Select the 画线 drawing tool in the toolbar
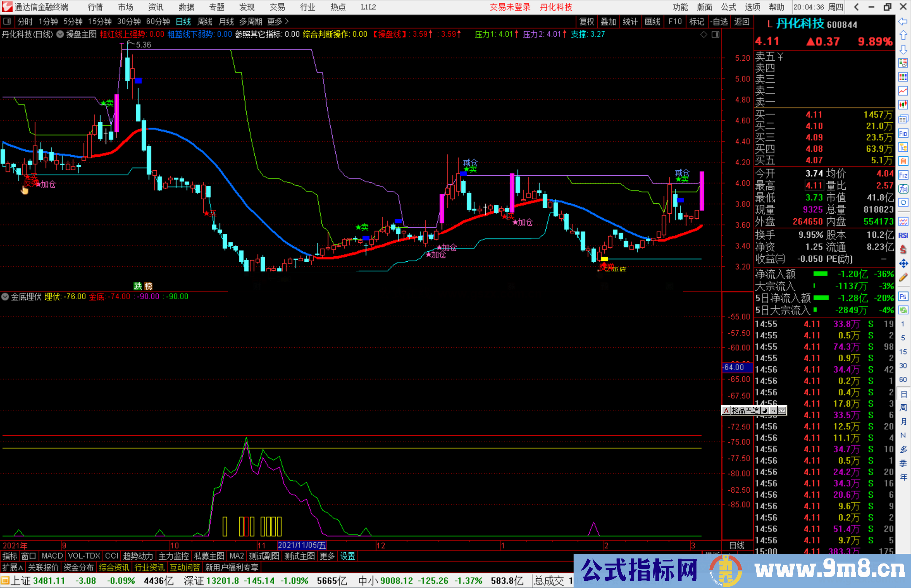911x588 pixels. pyautogui.click(x=653, y=21)
